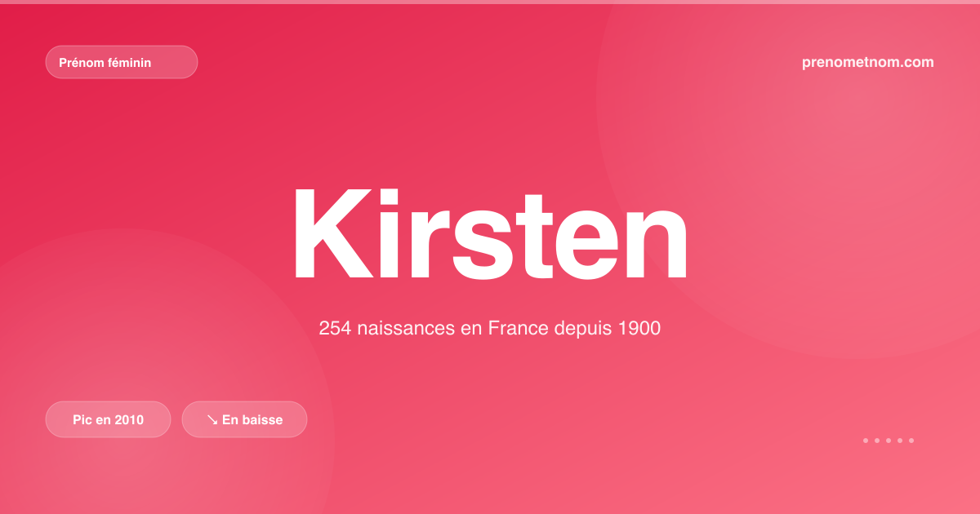Click "254 naissances en France depuis 1900" text
The height and width of the screenshot is (514, 980).
tap(490, 329)
